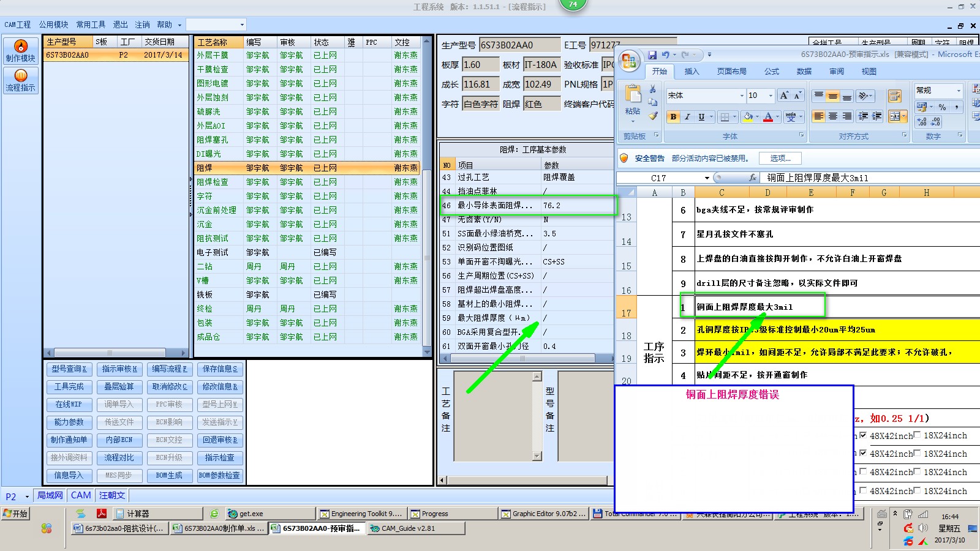
Task: Undo last action in Excel
Action: (x=666, y=55)
